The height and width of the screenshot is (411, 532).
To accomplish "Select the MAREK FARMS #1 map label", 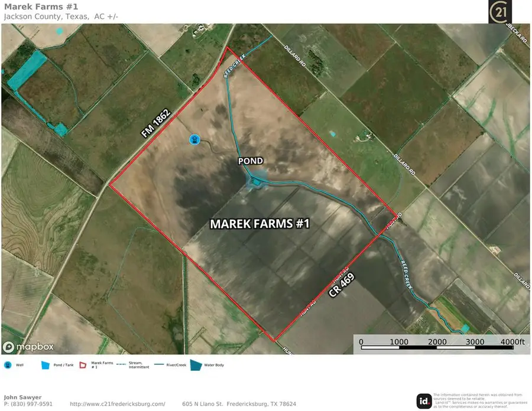I will coord(261,224).
